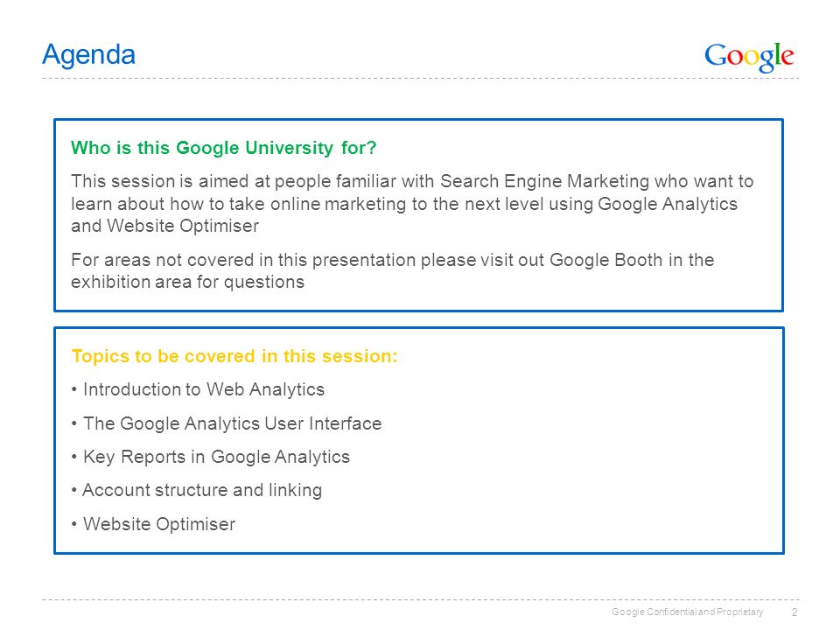840x630 pixels.
Task: Click the 'Topics to be covered' heading
Action: point(234,356)
